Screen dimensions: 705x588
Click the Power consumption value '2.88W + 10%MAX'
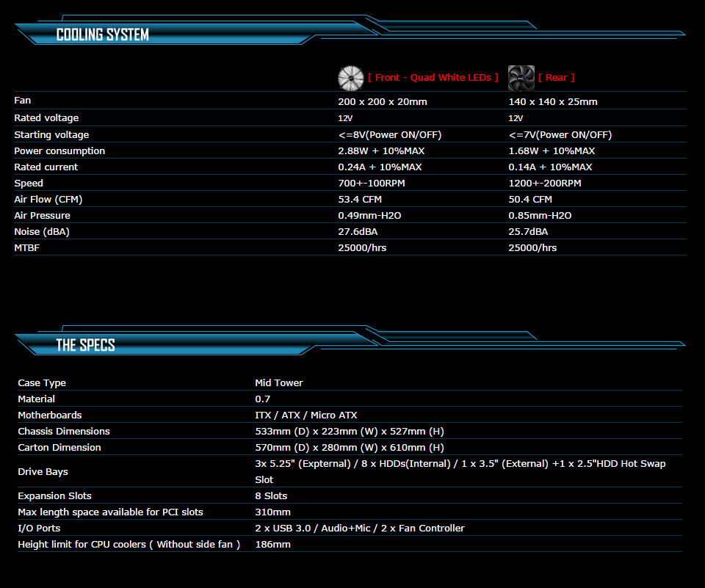(x=382, y=150)
